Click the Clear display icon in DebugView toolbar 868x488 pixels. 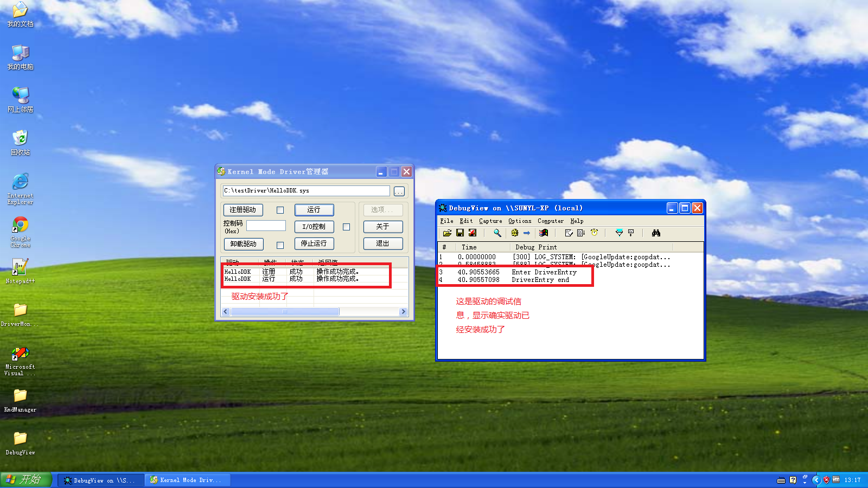click(473, 233)
